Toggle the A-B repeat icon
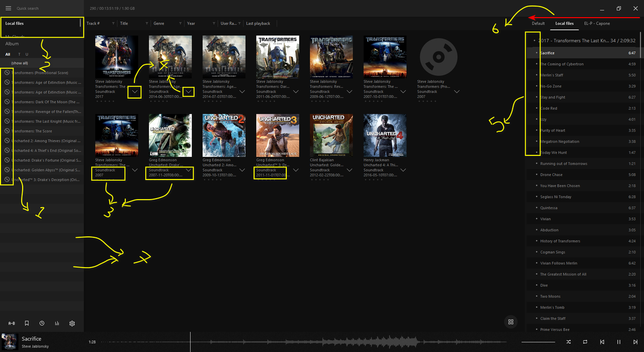 [x=12, y=323]
